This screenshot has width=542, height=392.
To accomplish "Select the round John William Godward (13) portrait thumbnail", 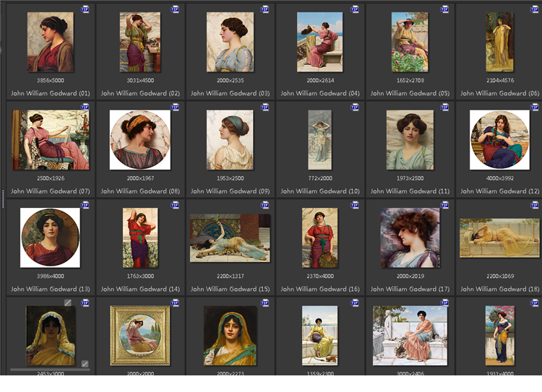I will [x=50, y=238].
